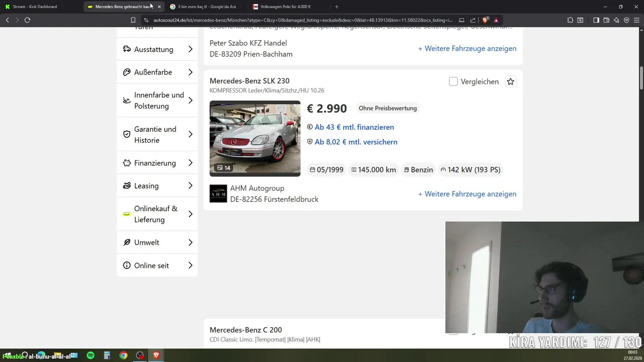The image size is (644, 362).
Task: Expand the Onlinekauf & Lieferung chevron
Action: (190, 214)
